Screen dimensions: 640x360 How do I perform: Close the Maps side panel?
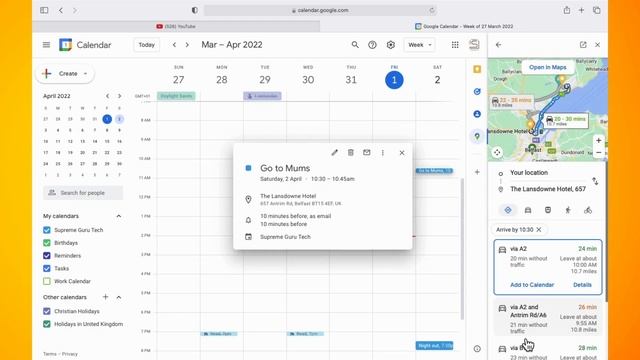[598, 45]
